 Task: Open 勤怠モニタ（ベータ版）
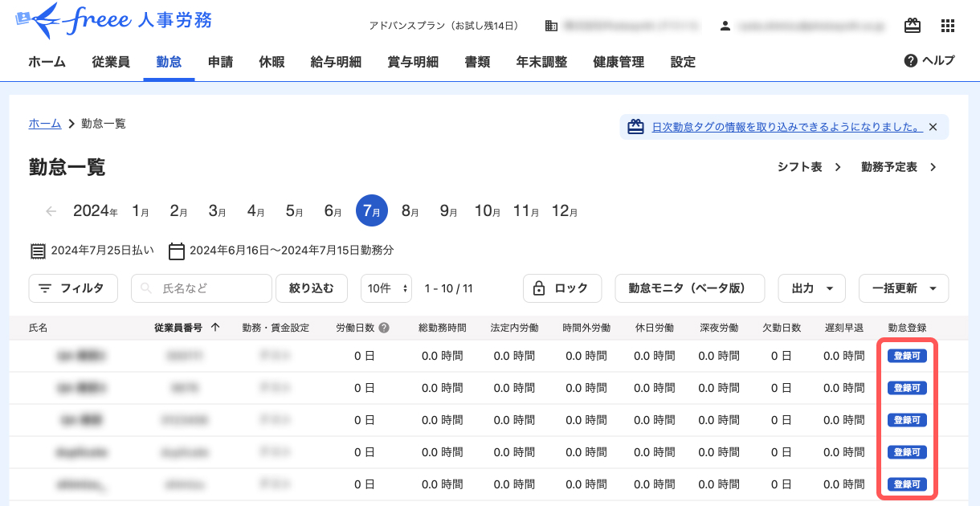click(690, 288)
